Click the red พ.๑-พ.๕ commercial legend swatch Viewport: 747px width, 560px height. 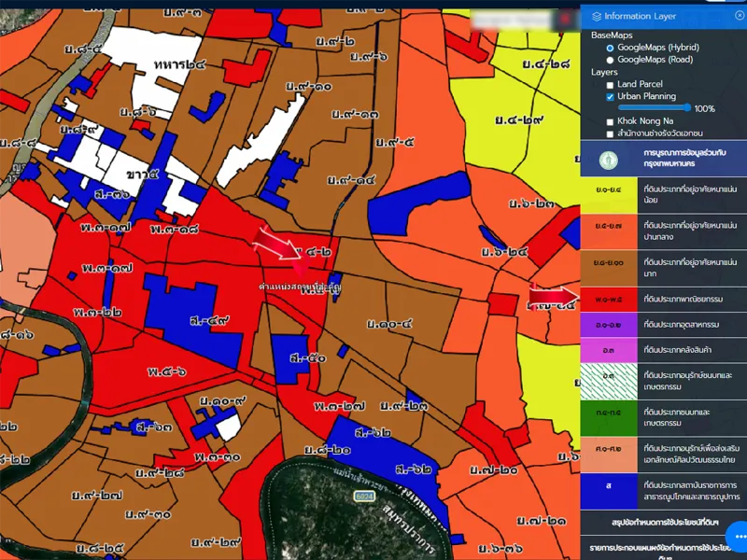point(609,299)
